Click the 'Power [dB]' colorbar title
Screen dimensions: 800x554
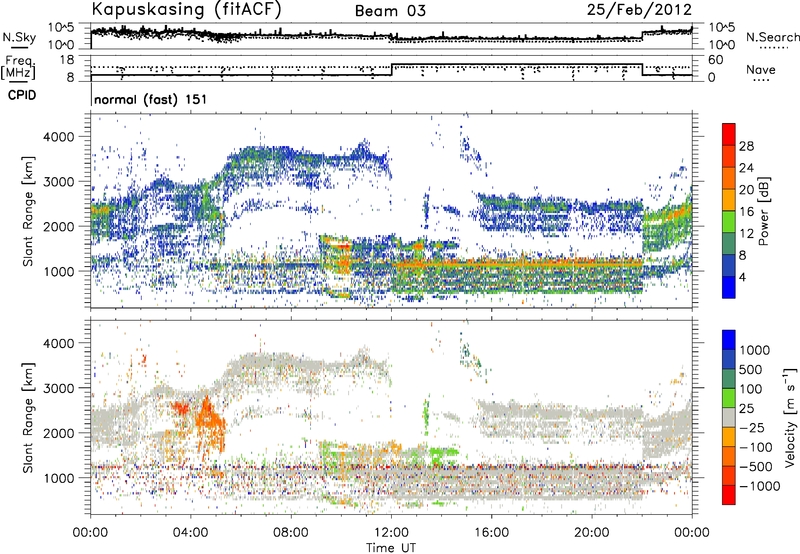point(763,211)
